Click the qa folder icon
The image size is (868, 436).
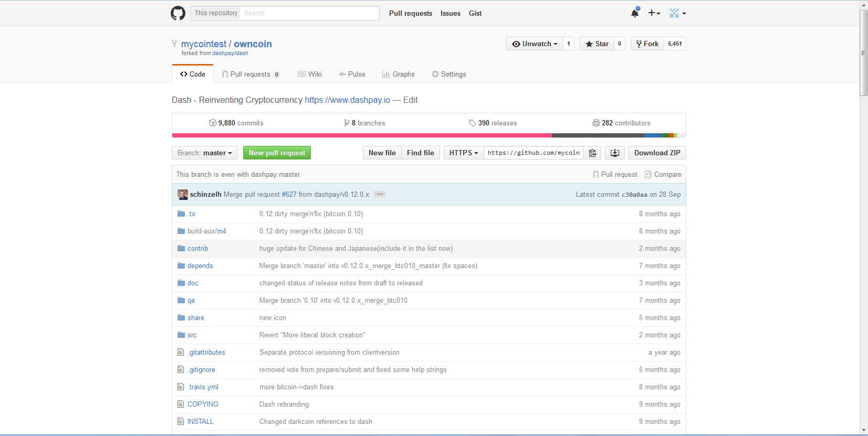click(x=181, y=301)
